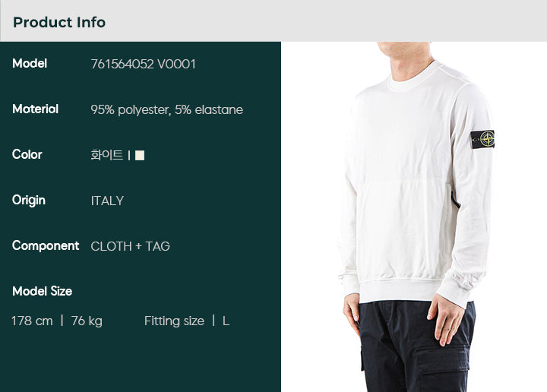Click the Stone Island compass badge on sleeve
547x392 pixels.
(482, 139)
